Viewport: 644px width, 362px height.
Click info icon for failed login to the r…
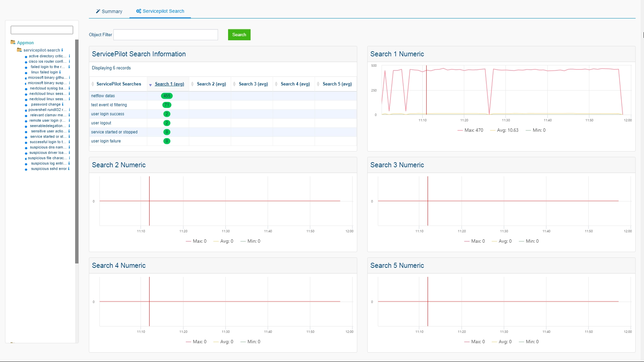[x=69, y=67]
